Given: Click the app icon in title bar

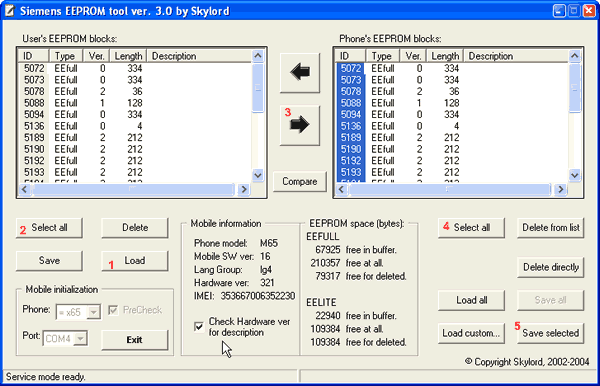Looking at the screenshot, I should tap(10, 11).
